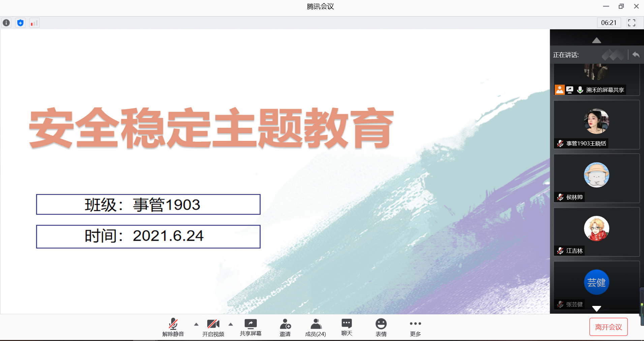The image size is (644, 341).
Task: Check the network signal strength icon
Action: pos(34,23)
